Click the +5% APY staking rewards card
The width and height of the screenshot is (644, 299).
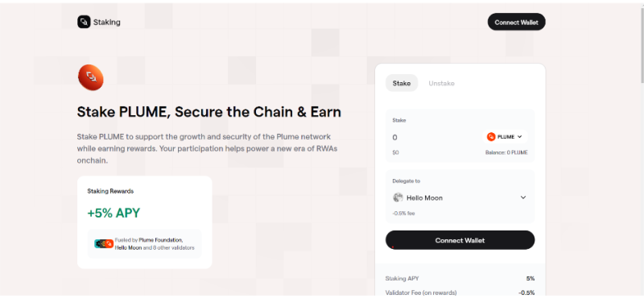(145, 222)
